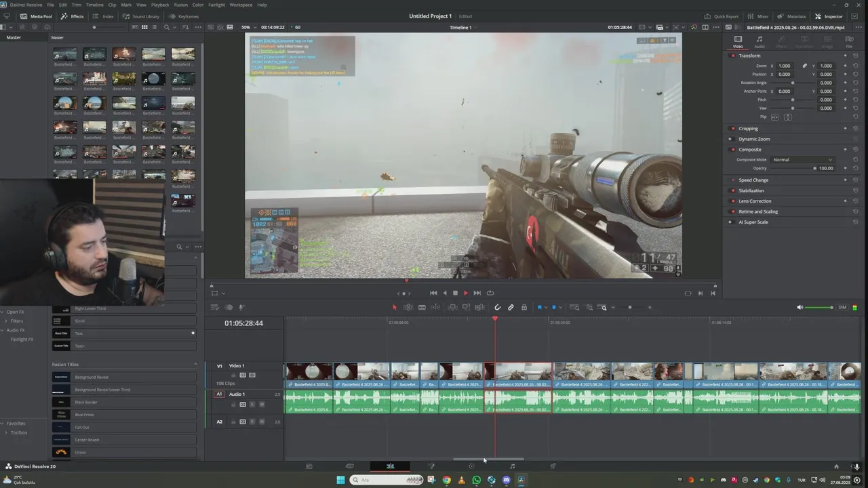Toggle the Cropping enable switch
The width and height of the screenshot is (868, 488).
[732, 129]
